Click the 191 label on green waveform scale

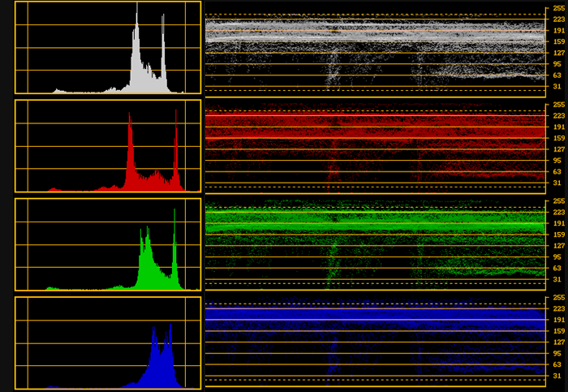559,223
